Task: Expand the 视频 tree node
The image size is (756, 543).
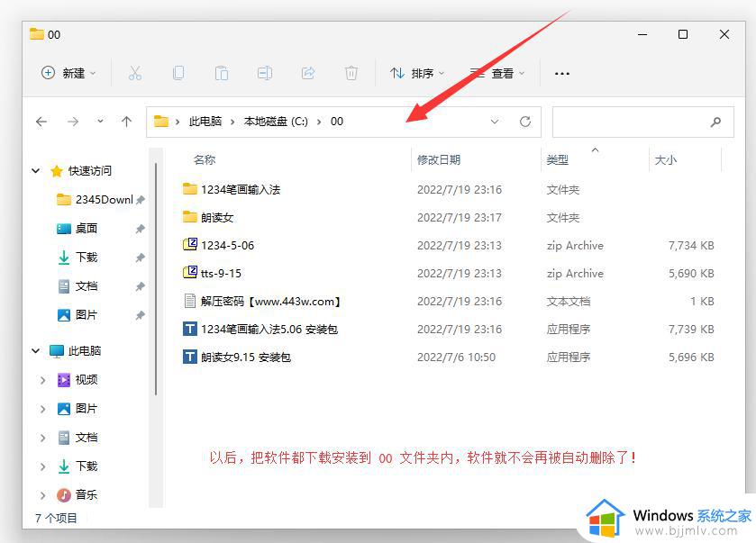Action: coord(43,380)
